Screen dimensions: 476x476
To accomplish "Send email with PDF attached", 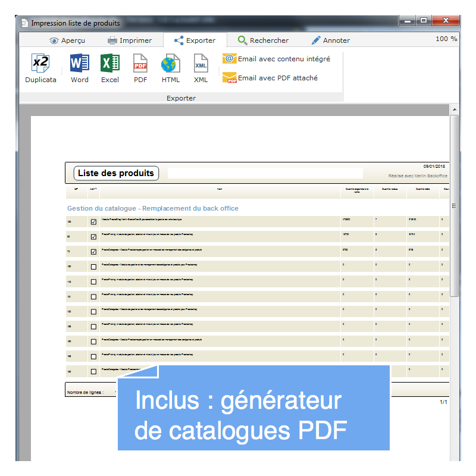I will pyautogui.click(x=271, y=78).
